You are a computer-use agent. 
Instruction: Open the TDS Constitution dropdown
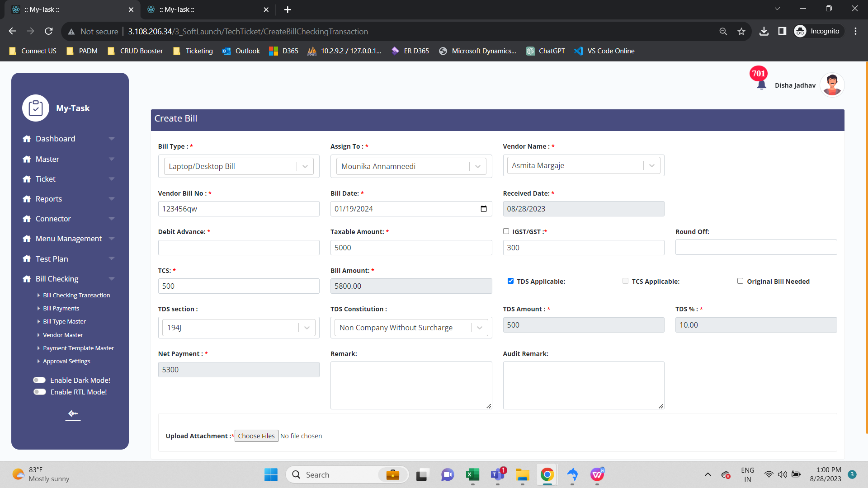tap(411, 328)
